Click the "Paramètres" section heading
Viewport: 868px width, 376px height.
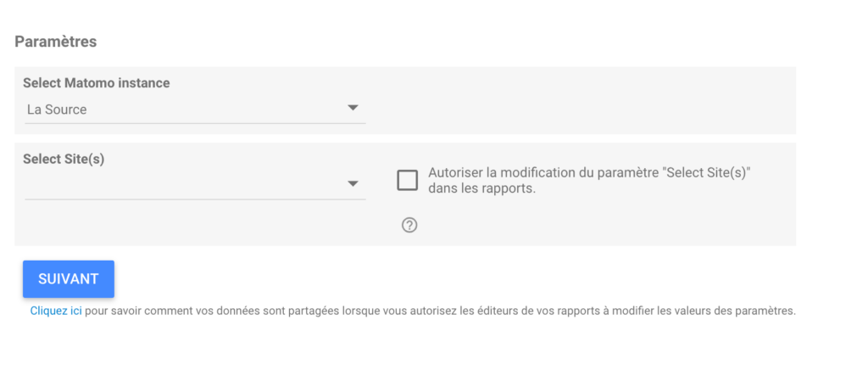56,42
